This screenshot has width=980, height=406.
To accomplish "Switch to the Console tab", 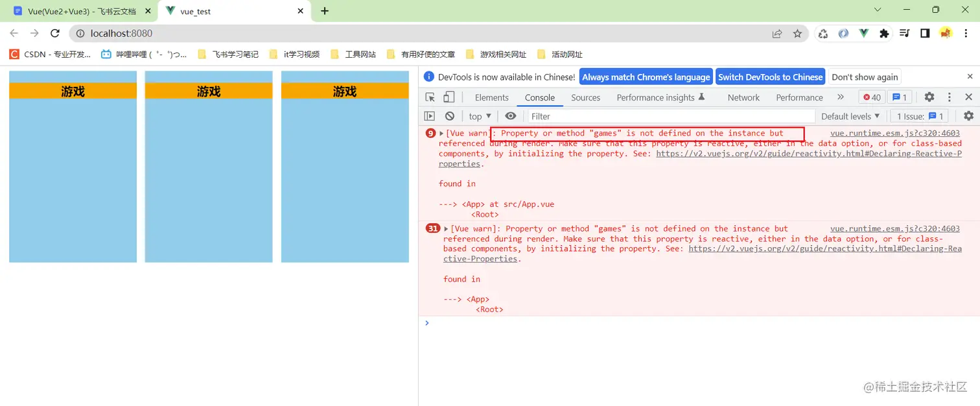I will pyautogui.click(x=540, y=97).
